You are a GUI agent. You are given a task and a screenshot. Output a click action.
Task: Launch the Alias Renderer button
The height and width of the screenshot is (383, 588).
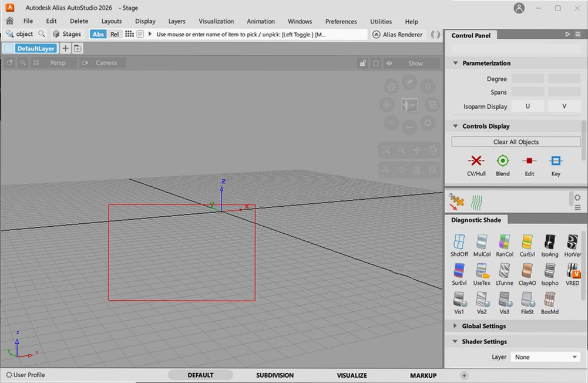(398, 34)
